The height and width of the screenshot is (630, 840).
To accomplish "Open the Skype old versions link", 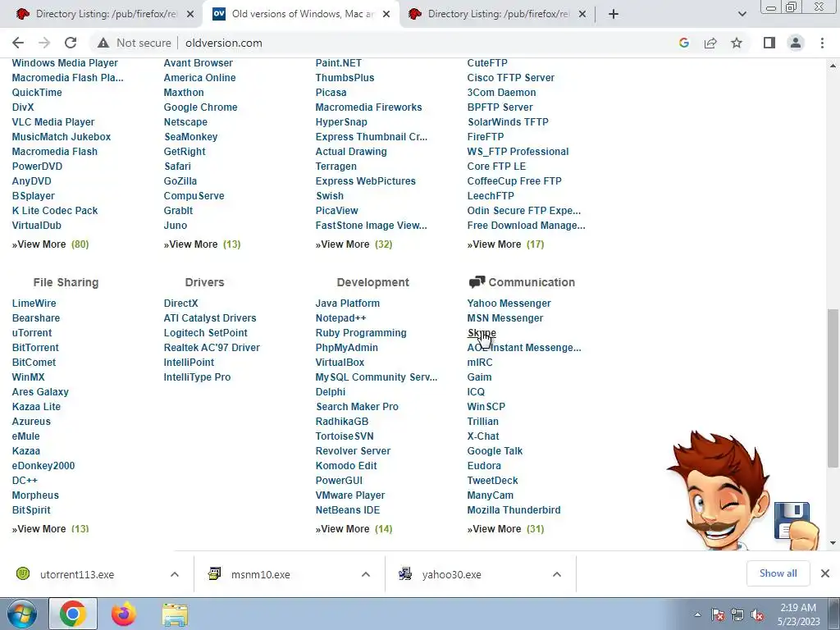I will 482,333.
